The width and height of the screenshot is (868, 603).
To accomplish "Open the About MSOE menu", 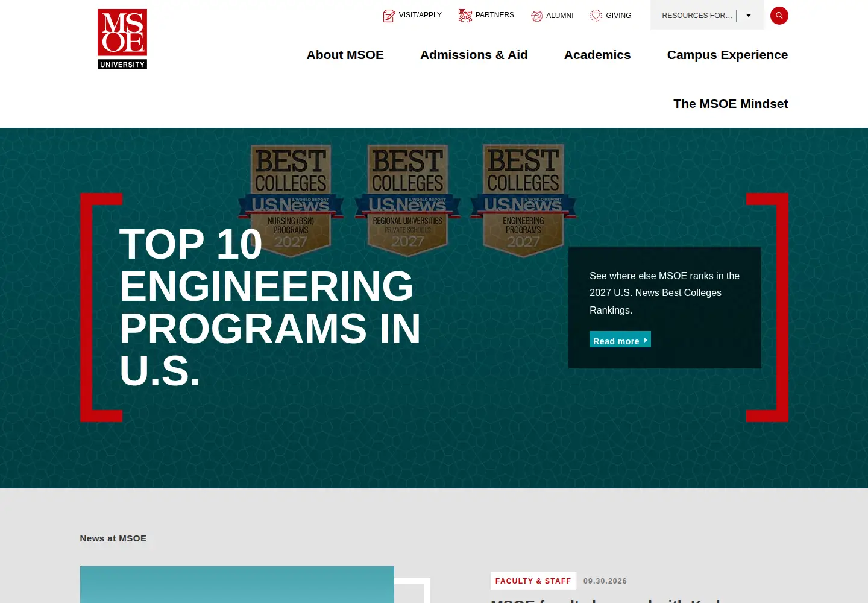I will tap(345, 55).
